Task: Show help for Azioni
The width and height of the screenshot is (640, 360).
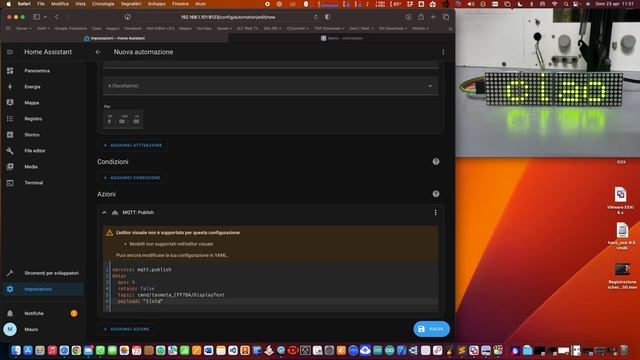Action: coord(436,194)
